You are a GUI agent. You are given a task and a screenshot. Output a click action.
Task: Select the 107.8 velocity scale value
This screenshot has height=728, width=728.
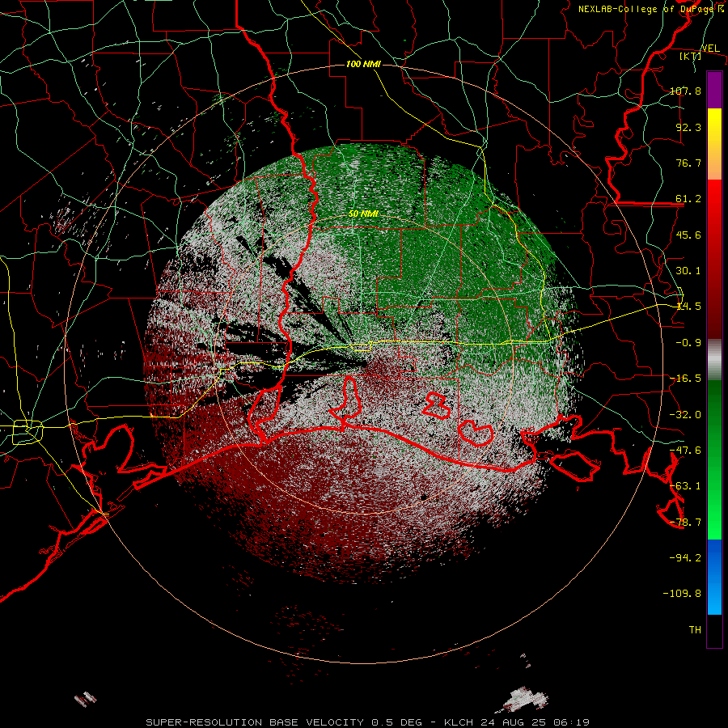coord(685,91)
